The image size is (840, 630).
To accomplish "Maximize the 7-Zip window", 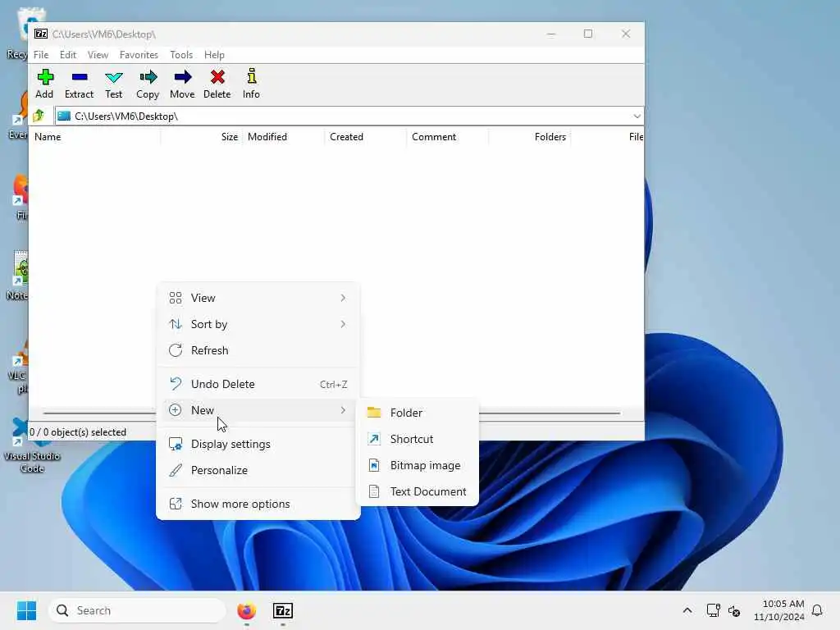I will (x=587, y=34).
